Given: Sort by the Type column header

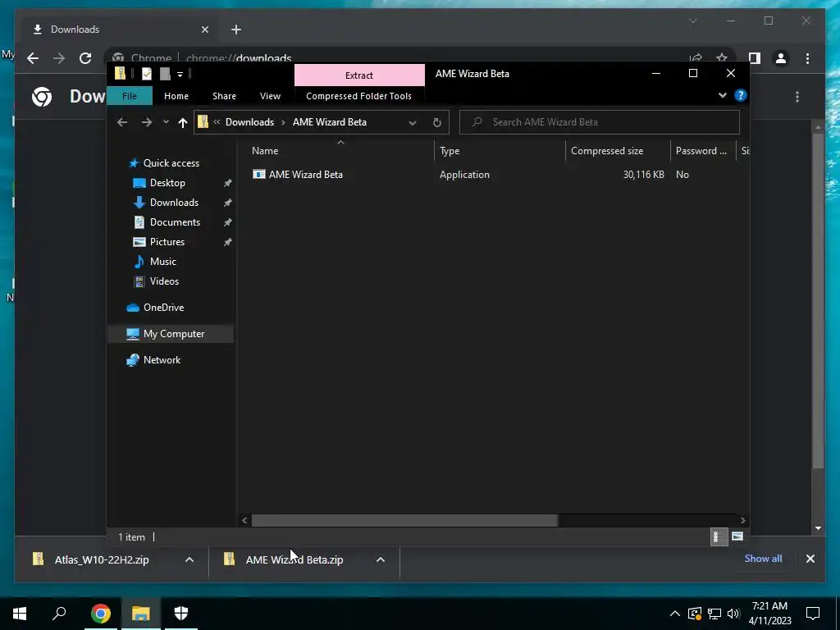Looking at the screenshot, I should 500,151.
